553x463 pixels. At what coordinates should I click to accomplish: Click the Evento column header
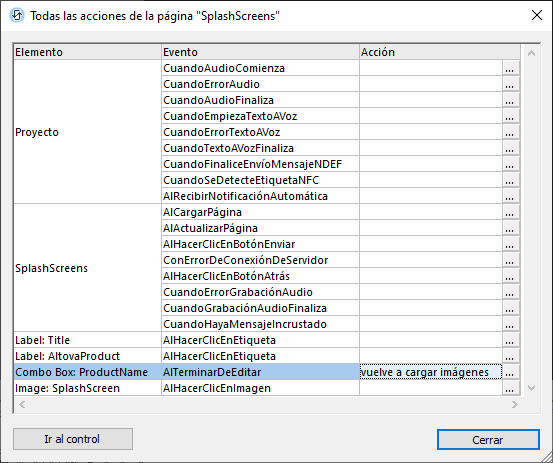[x=260, y=52]
